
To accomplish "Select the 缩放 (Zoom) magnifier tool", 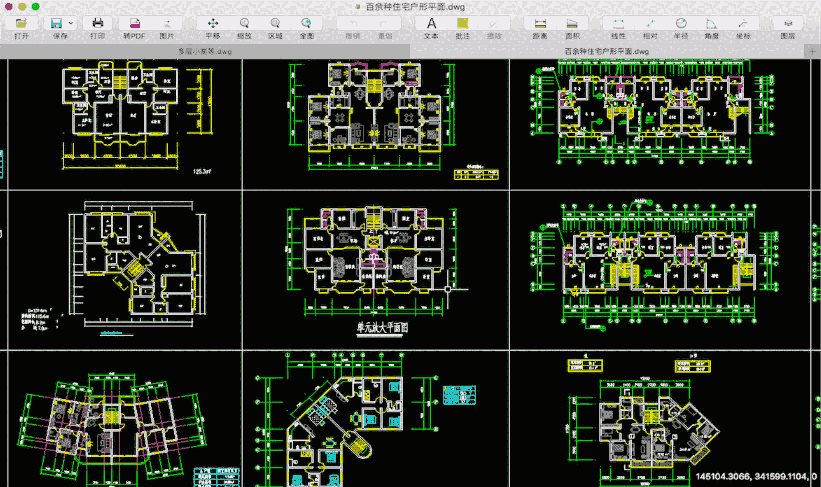I will 244,23.
